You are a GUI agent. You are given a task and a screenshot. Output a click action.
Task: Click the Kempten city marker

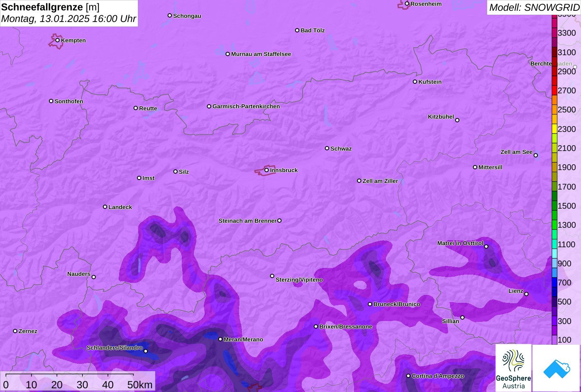coord(58,40)
